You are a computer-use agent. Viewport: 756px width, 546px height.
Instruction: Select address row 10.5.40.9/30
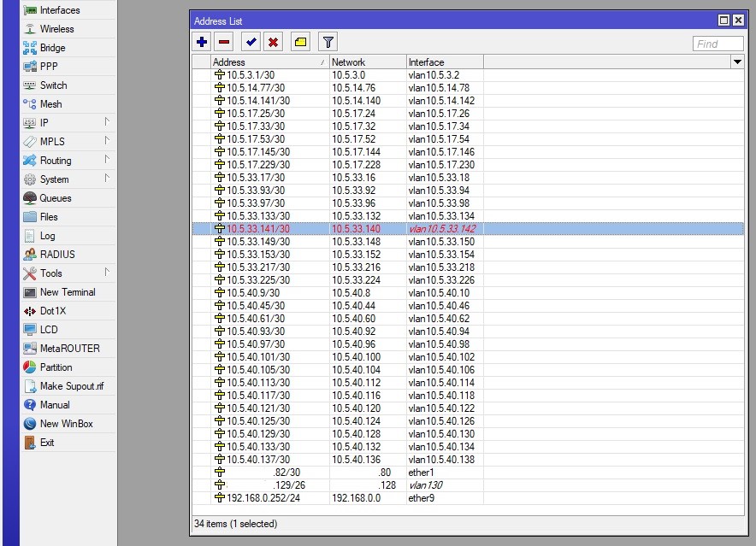tap(468, 293)
